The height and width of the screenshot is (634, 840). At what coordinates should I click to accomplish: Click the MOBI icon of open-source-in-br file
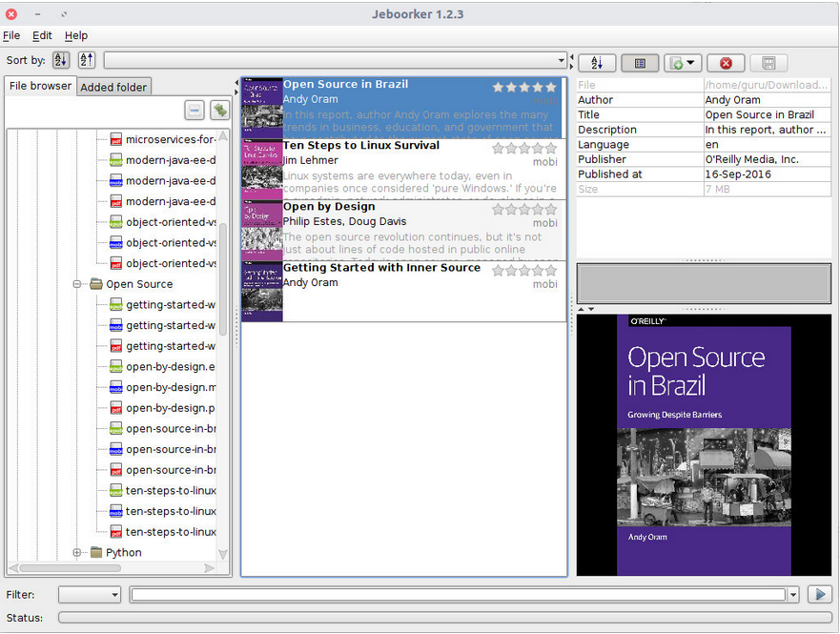115,449
